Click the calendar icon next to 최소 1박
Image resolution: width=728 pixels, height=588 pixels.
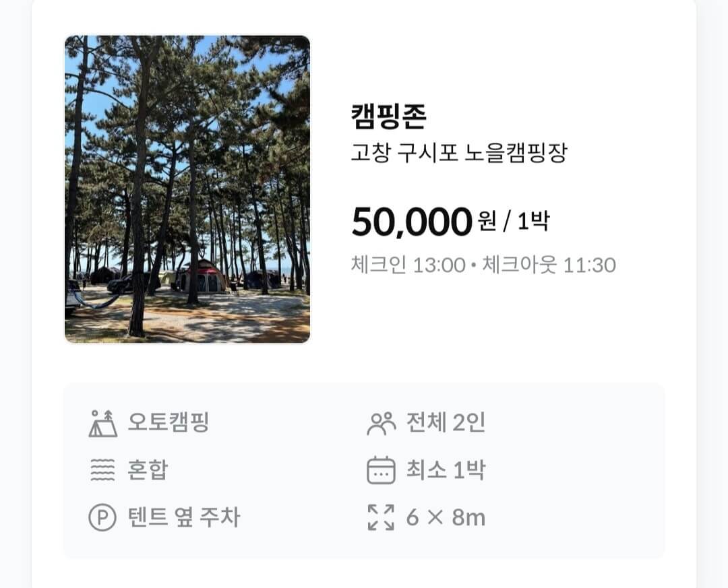382,471
